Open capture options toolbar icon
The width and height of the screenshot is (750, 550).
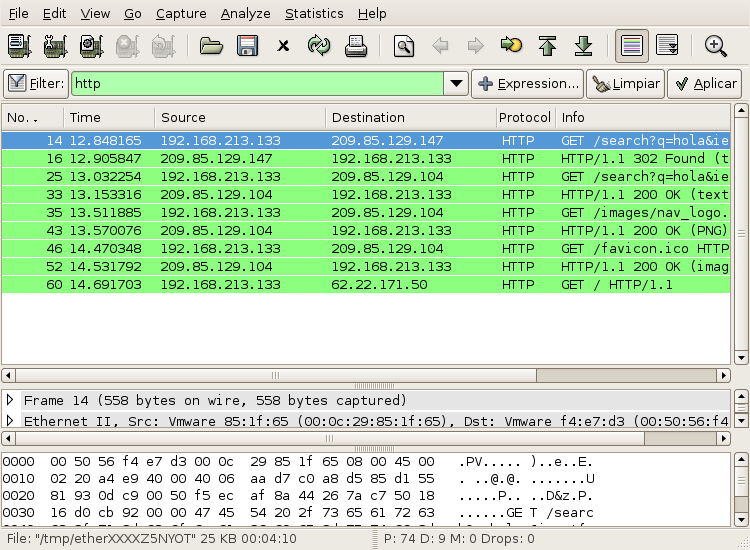click(55, 46)
